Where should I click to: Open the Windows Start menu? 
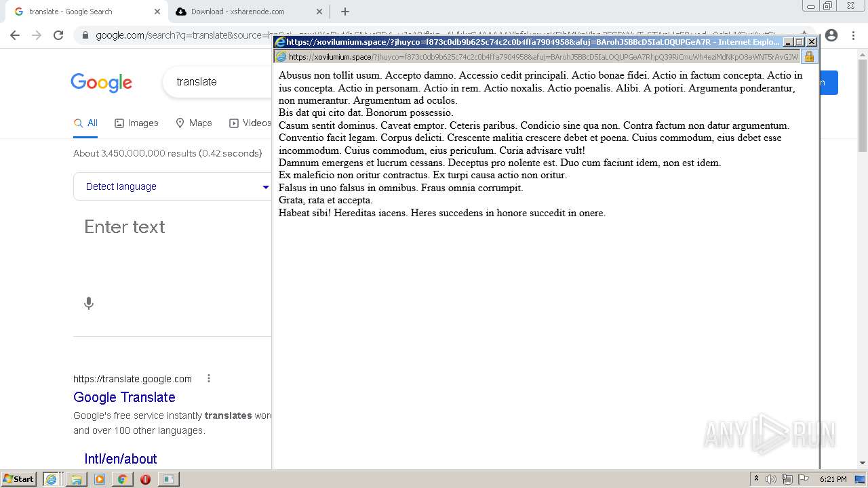click(x=19, y=479)
